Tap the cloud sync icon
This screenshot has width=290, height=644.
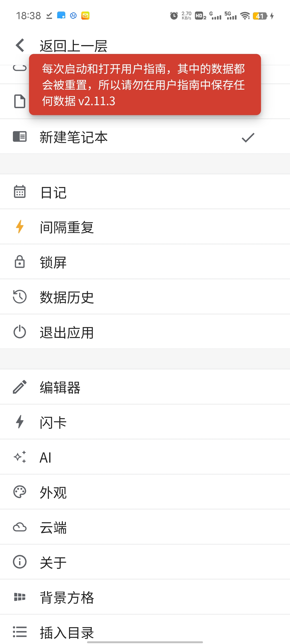(20, 527)
